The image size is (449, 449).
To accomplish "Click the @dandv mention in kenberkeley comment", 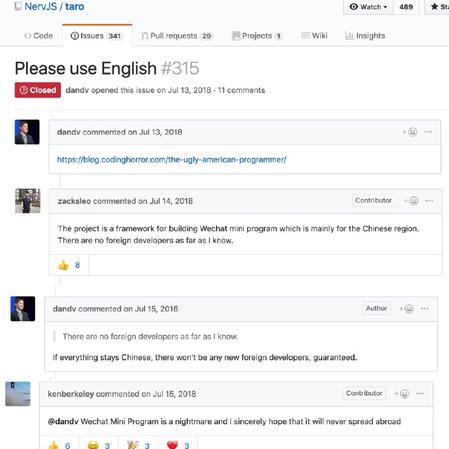I will tap(63, 421).
